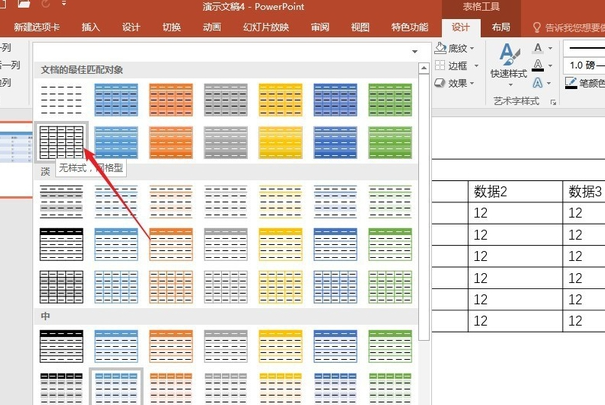
Task: Go to the 视图 tab
Action: pos(360,27)
